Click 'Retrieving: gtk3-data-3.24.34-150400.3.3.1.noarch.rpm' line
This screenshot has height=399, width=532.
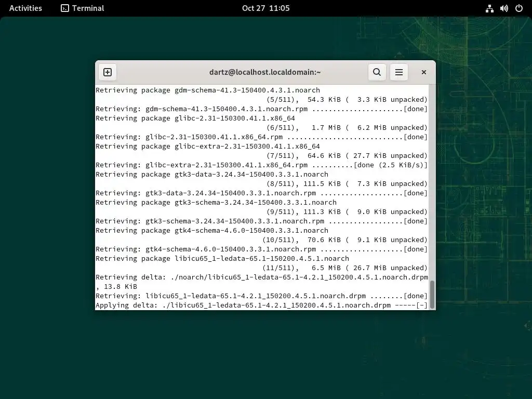tap(262, 193)
